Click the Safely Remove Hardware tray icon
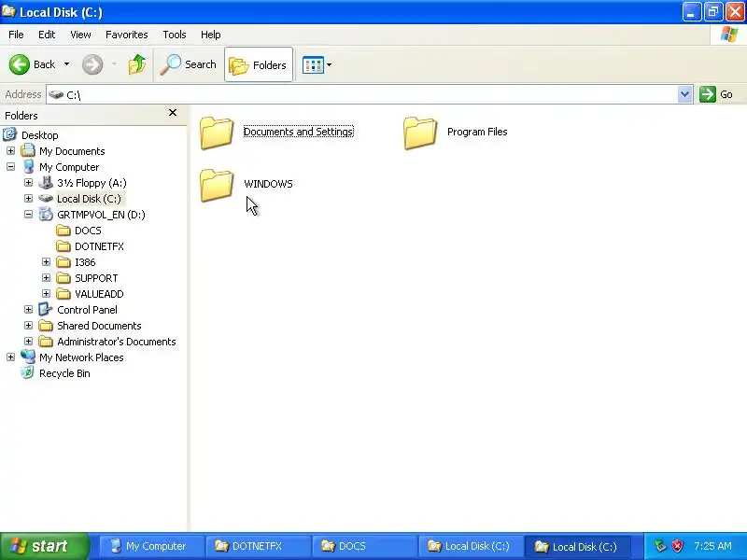The width and height of the screenshot is (747, 560). [660, 546]
